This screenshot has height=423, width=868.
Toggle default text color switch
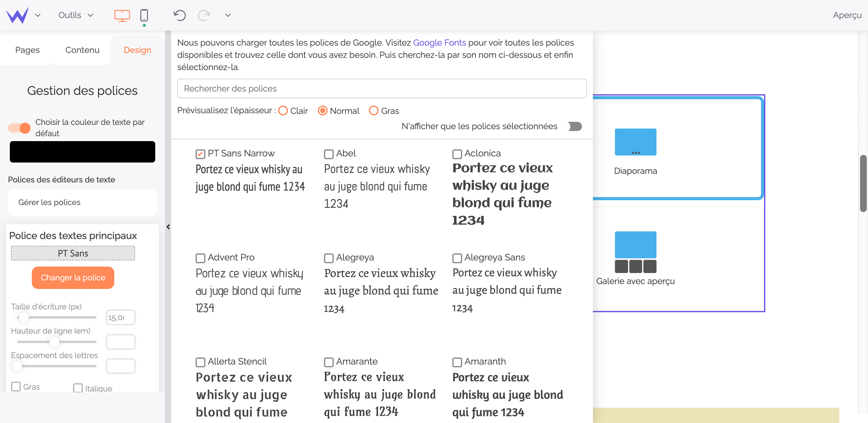tap(19, 128)
